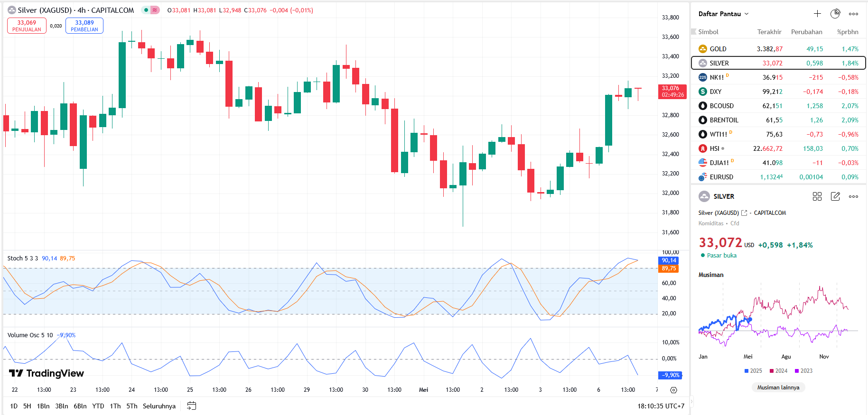The width and height of the screenshot is (868, 415).
Task: Toggle the green market status indicator
Action: pyautogui.click(x=147, y=10)
